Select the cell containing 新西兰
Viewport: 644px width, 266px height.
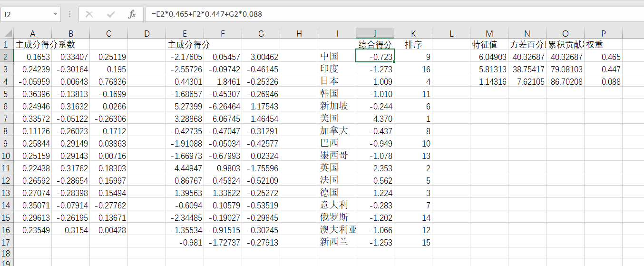[x=337, y=242]
